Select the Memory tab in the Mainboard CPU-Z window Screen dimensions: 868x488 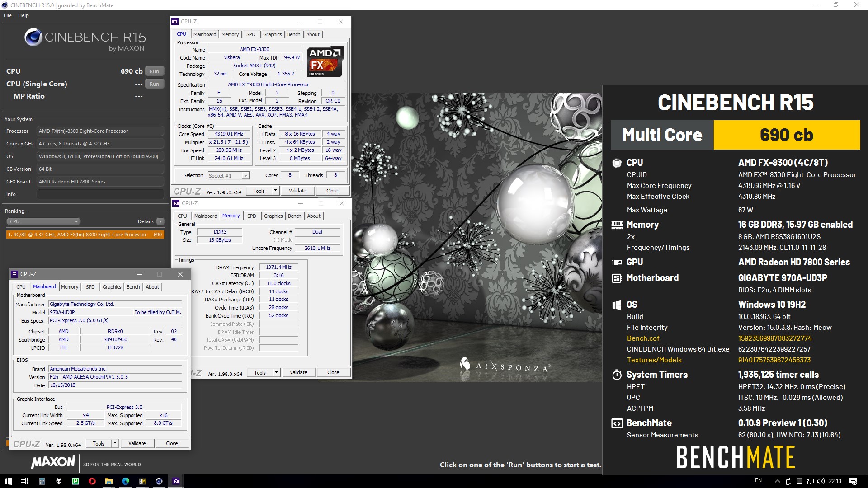[x=70, y=287]
